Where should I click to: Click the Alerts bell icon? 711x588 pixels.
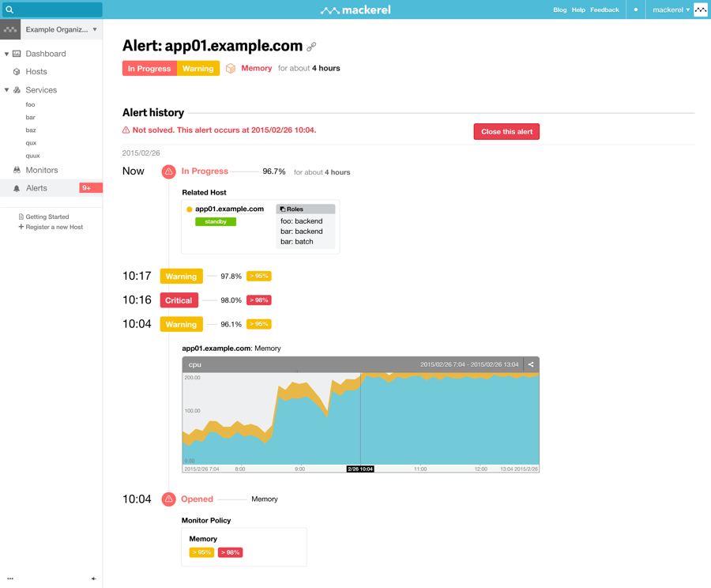tap(17, 189)
